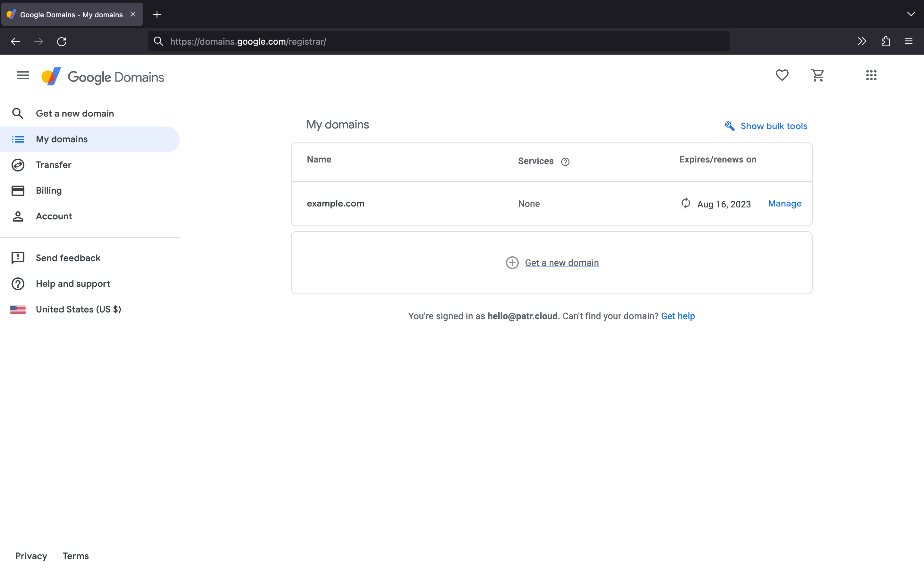Click the Get help link

(x=678, y=316)
